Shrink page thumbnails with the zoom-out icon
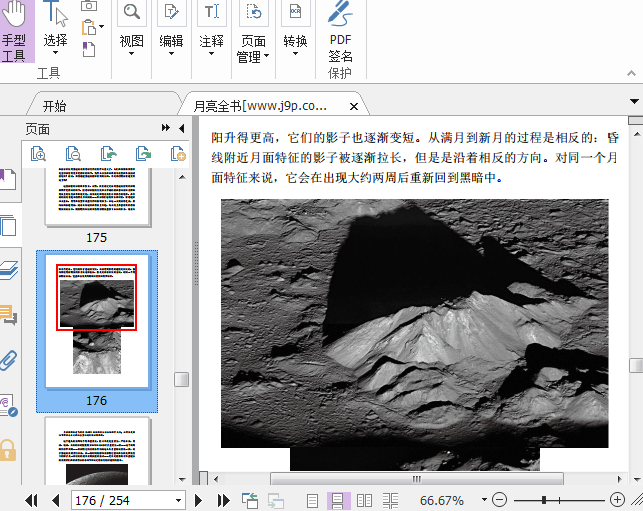The width and height of the screenshot is (643, 511). (74, 153)
